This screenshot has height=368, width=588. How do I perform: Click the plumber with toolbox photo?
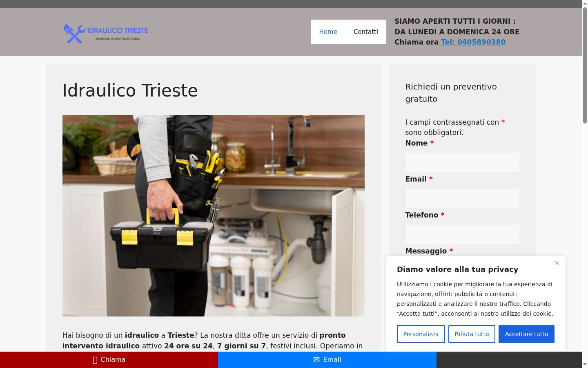[214, 215]
